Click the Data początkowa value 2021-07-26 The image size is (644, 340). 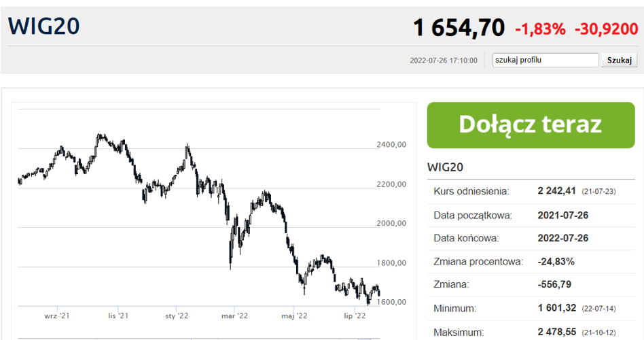click(x=563, y=216)
